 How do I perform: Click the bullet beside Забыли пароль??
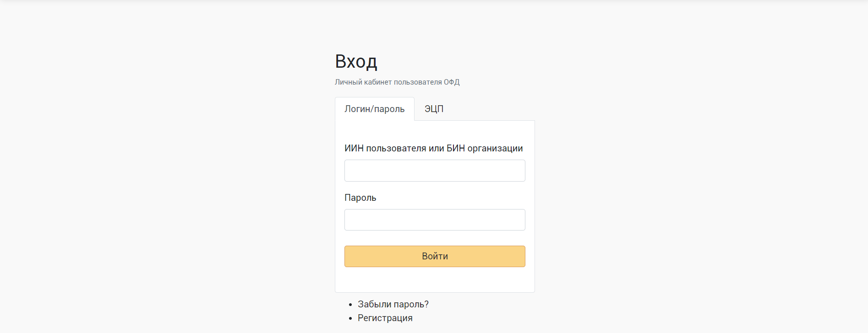(350, 305)
